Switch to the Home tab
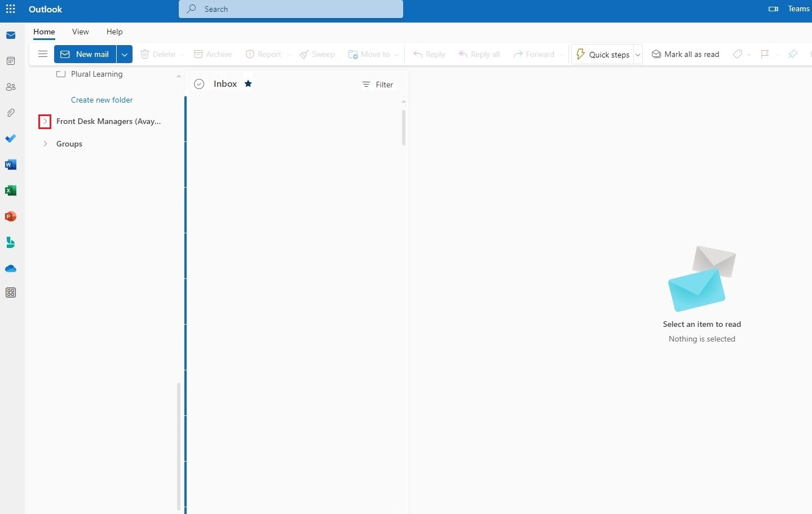The height and width of the screenshot is (514, 812). point(44,32)
